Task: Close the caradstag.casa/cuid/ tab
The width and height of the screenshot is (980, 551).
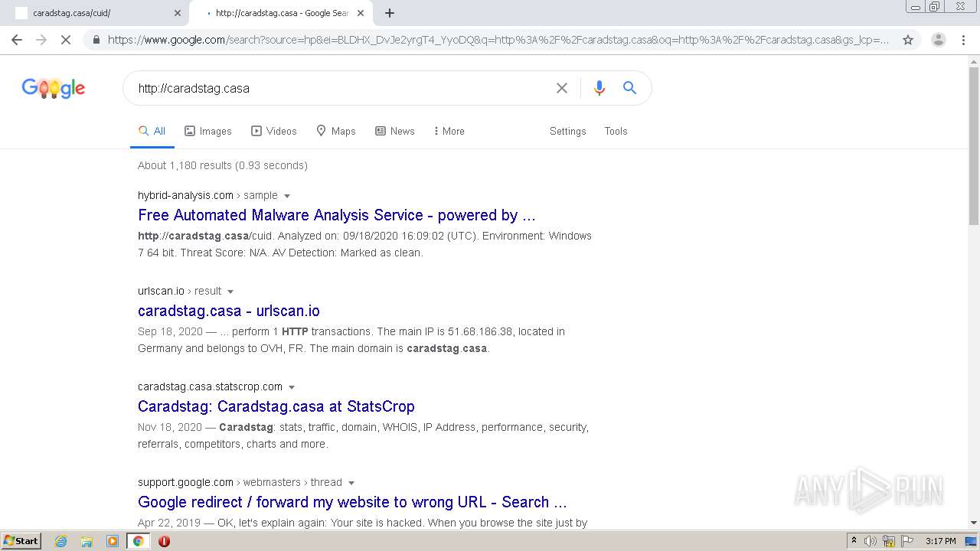Action: (178, 13)
